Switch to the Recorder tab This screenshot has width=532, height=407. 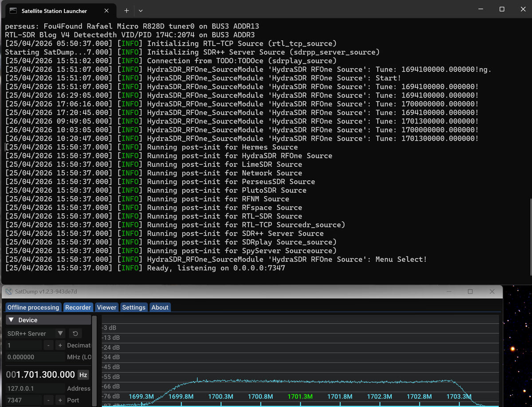[x=78, y=307]
